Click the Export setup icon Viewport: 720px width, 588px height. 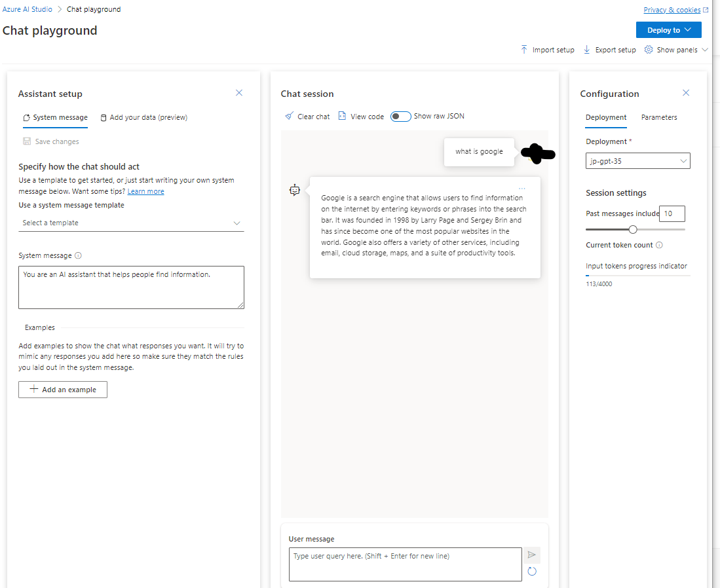point(586,49)
